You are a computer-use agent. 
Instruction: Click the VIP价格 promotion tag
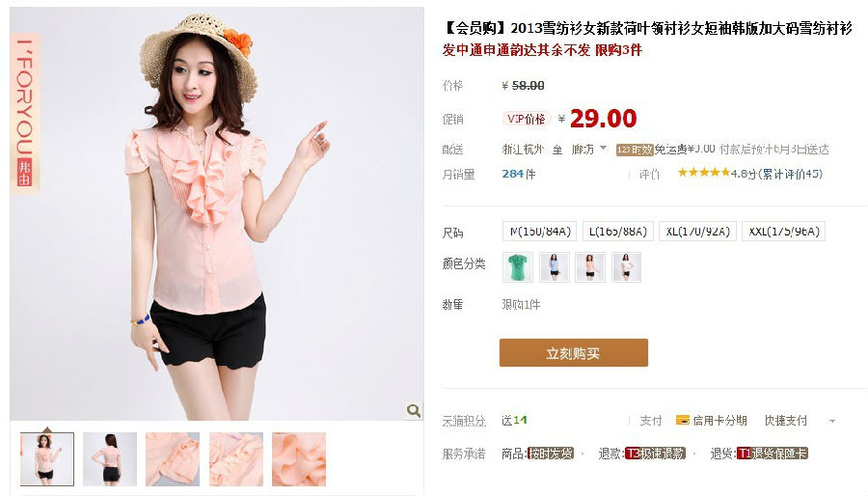526,119
